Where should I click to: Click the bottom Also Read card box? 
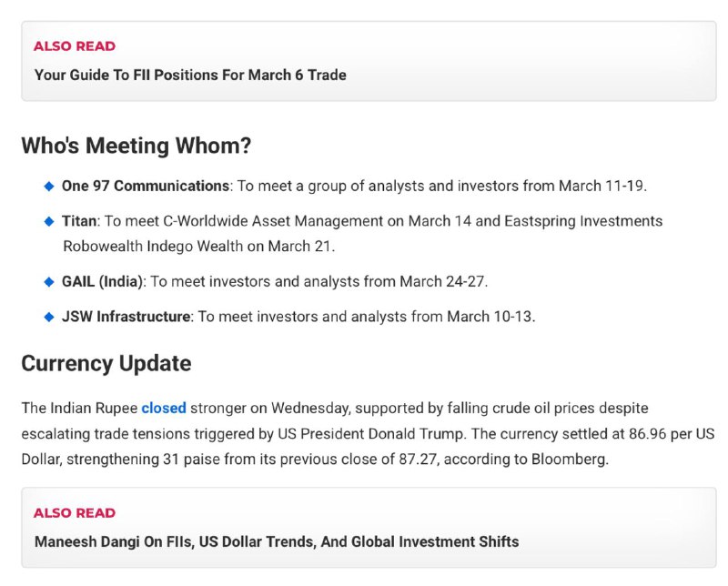tap(369, 528)
